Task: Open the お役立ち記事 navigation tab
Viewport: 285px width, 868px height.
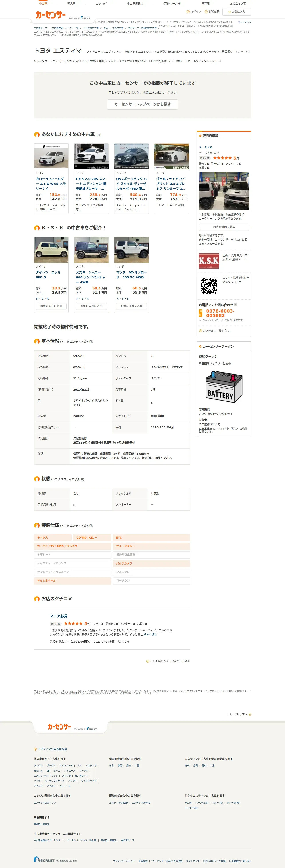Action: pos(237,4)
